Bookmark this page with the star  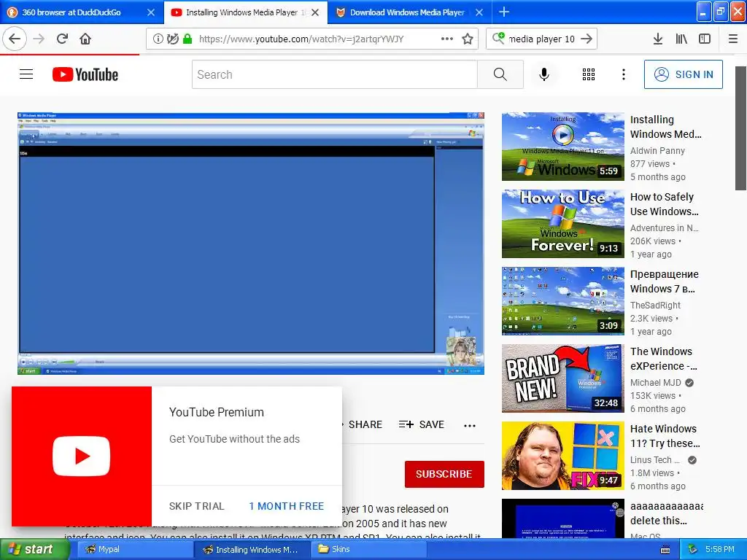[468, 39]
